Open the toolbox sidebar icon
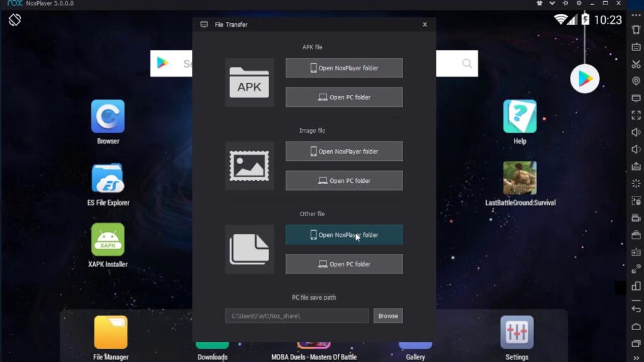Screen dimensions: 644x362 click(x=636, y=235)
